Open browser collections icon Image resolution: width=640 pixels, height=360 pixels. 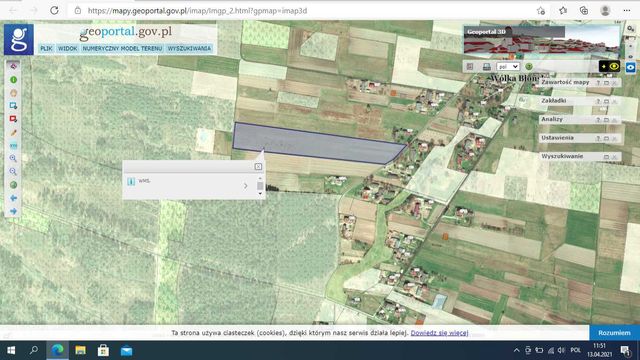584,11
